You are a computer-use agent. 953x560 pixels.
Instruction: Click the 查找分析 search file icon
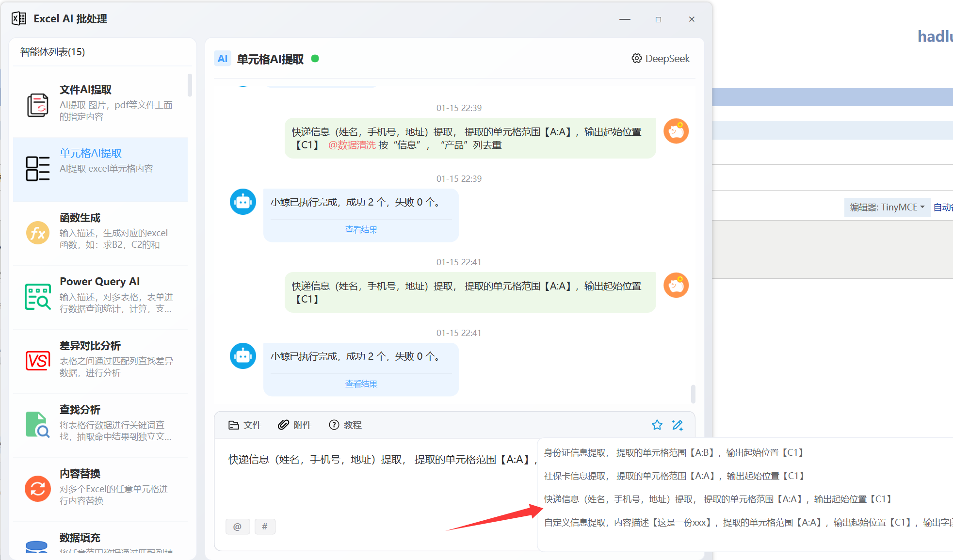click(x=38, y=425)
